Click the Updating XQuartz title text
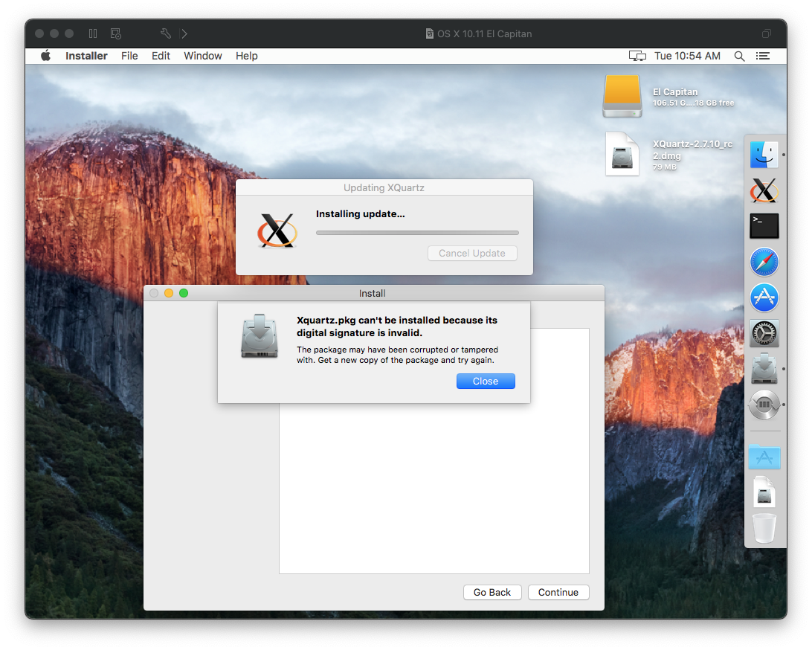 [384, 187]
